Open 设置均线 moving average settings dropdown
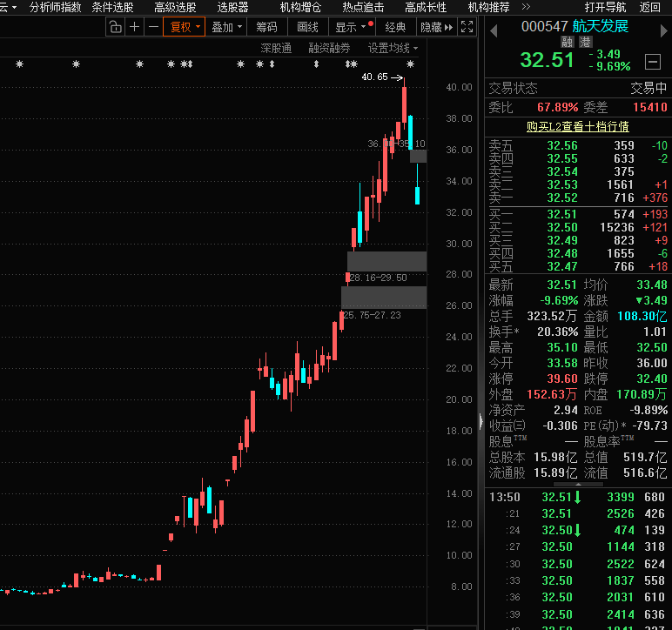 (393, 48)
